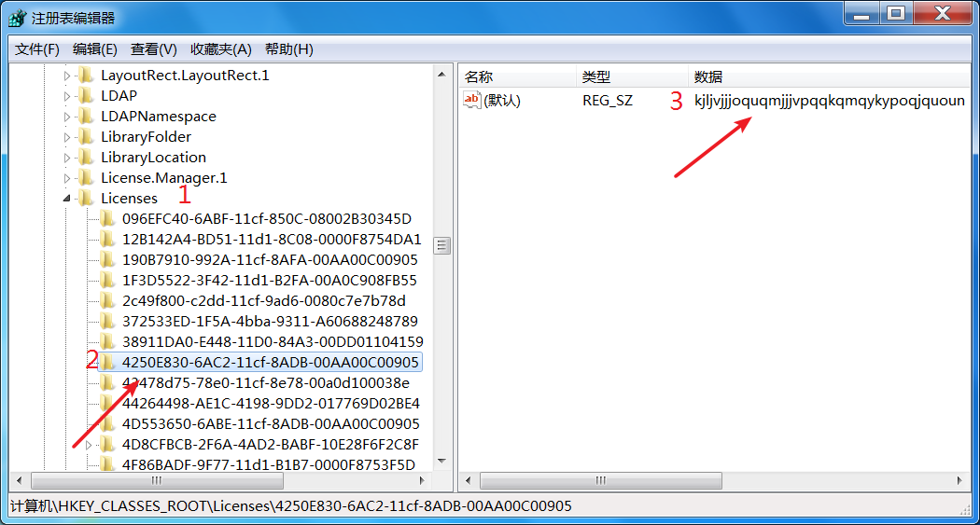The image size is (980, 525).
Task: Click folder icon of 4250E830-6AC2 key
Action: pyautogui.click(x=107, y=362)
